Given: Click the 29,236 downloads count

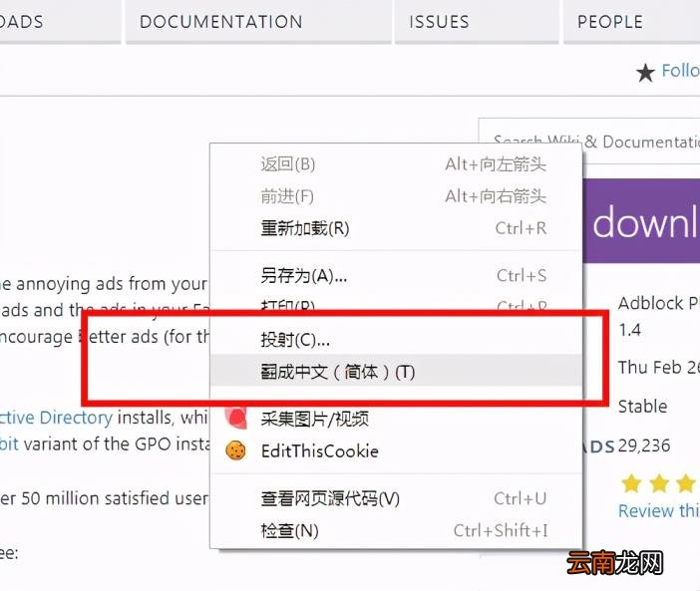Looking at the screenshot, I should pyautogui.click(x=644, y=445).
